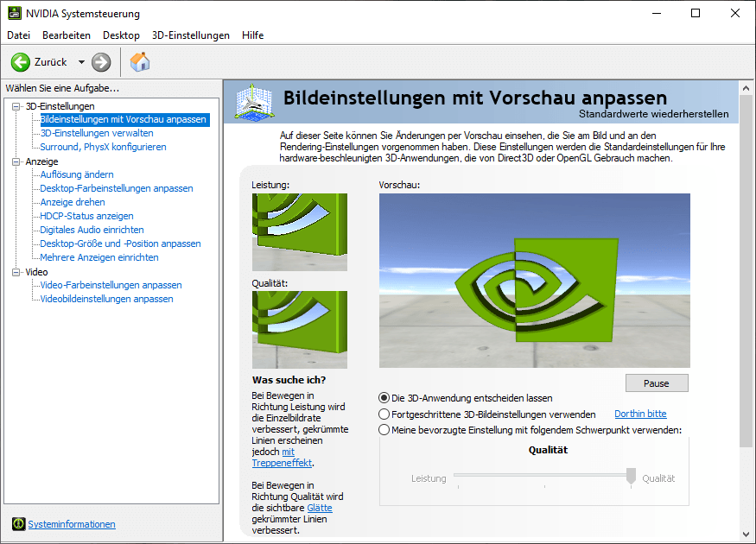The height and width of the screenshot is (544, 756).
Task: Open 'Auflösung ändern' task
Action: pyautogui.click(x=77, y=174)
